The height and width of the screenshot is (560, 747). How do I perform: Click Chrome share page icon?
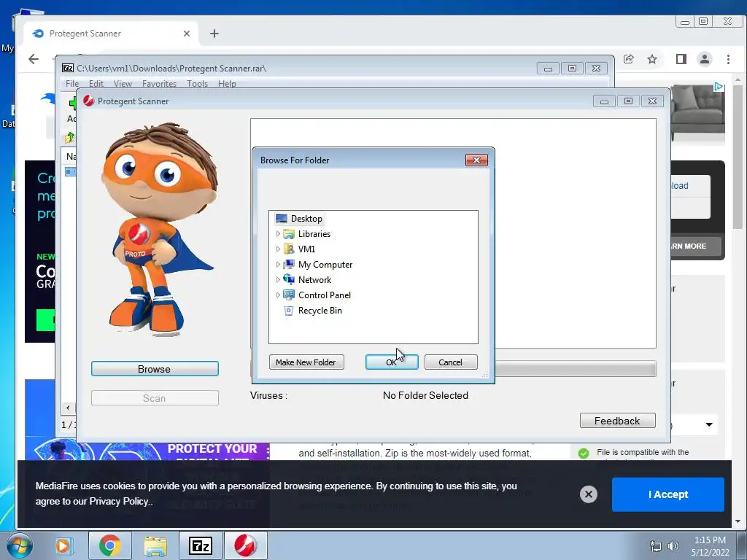pyautogui.click(x=629, y=59)
